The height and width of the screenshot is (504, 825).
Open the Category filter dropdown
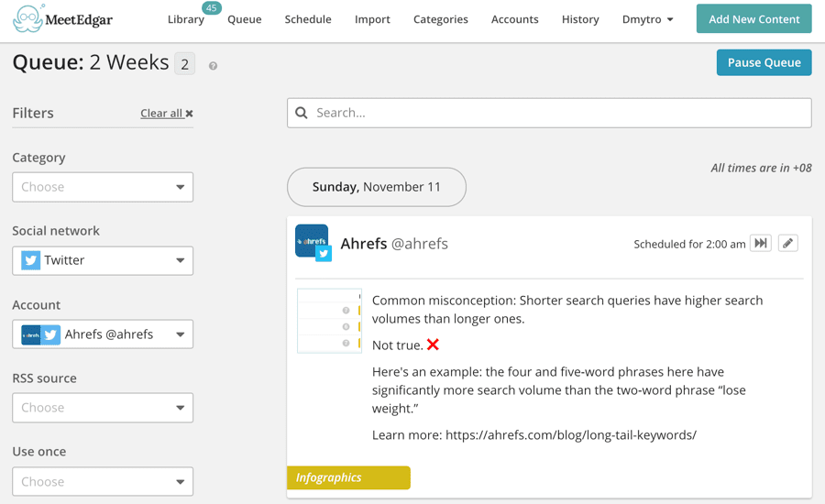click(x=103, y=187)
